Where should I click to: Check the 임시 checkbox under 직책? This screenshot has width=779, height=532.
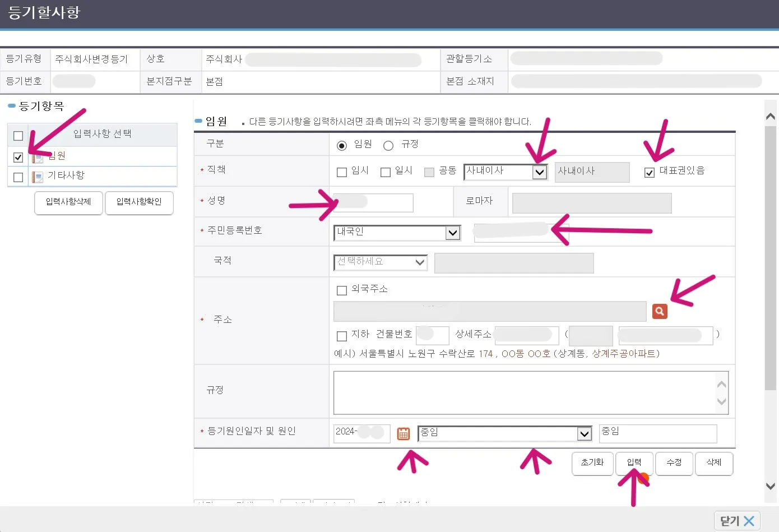click(x=342, y=172)
